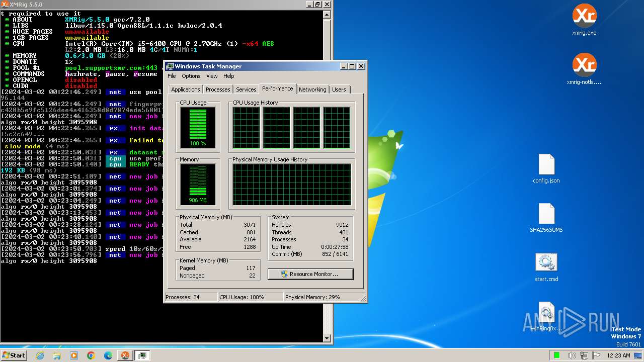The width and height of the screenshot is (644, 362).
Task: Open Microsoft Edge from taskbar
Action: (x=108, y=355)
